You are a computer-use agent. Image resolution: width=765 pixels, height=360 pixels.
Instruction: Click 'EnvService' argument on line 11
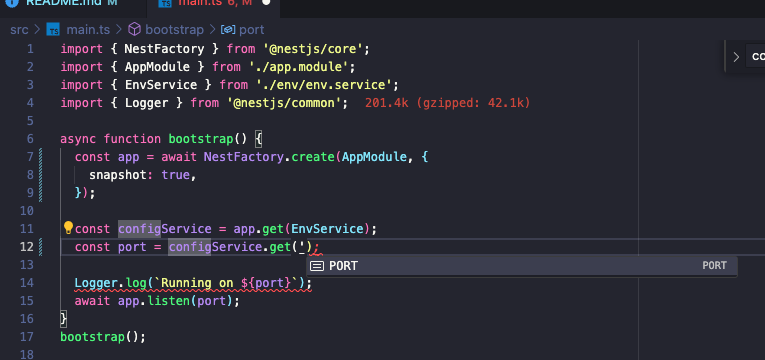tap(327, 229)
